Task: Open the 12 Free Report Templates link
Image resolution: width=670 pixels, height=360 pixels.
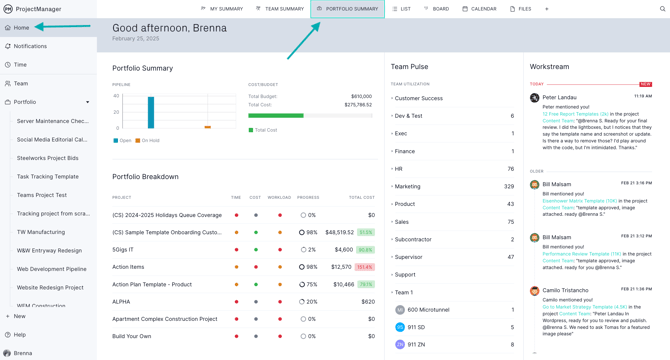Action: coord(575,114)
